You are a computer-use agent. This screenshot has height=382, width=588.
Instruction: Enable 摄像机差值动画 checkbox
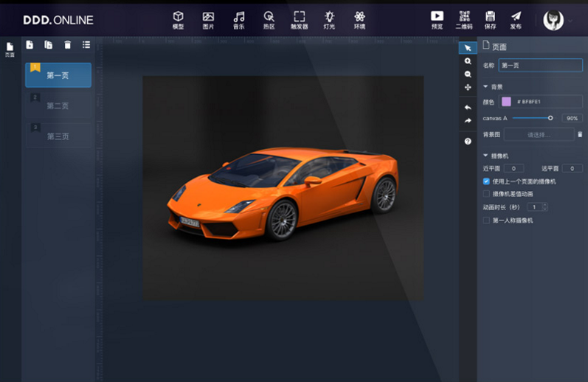[486, 194]
